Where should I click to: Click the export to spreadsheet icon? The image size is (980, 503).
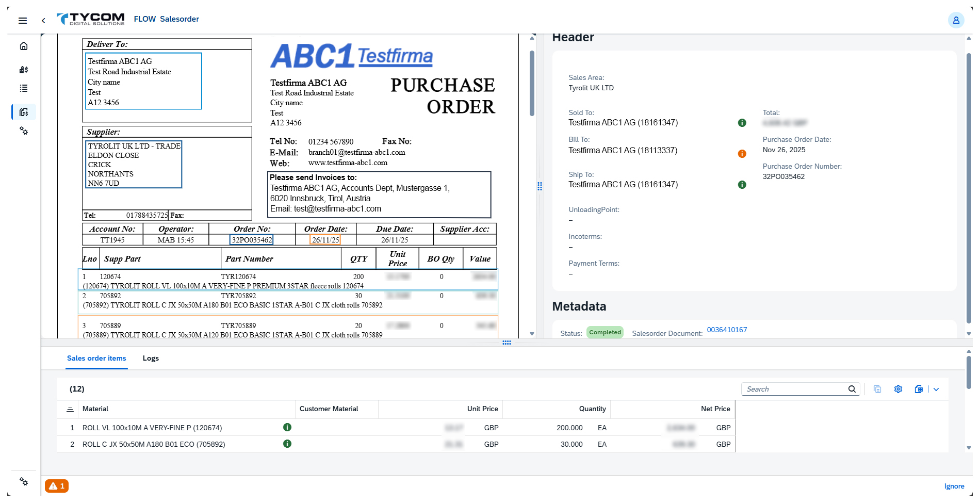(x=919, y=389)
